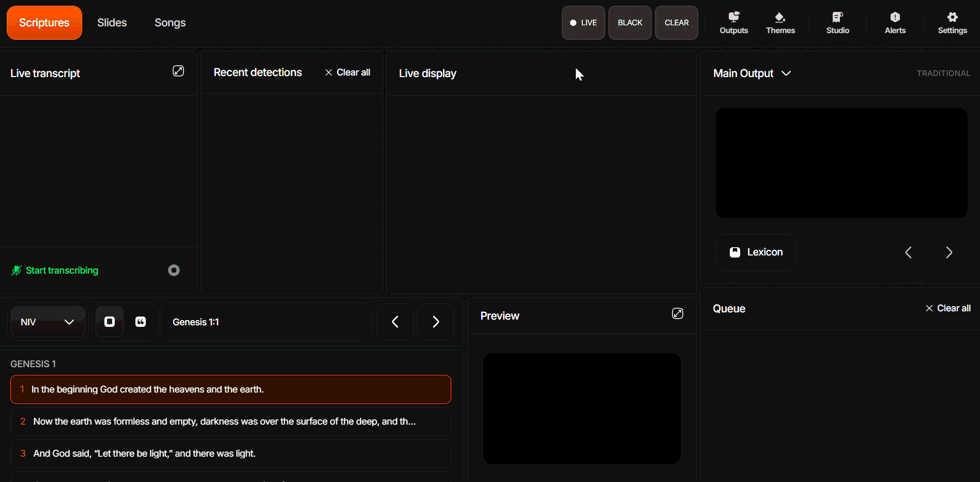Expand the Preview panel

click(678, 313)
